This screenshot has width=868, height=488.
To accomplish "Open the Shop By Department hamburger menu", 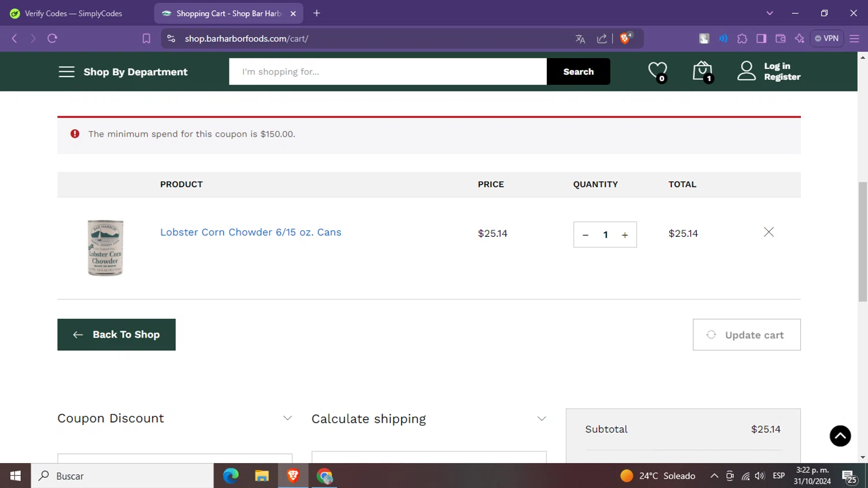I will (x=67, y=72).
